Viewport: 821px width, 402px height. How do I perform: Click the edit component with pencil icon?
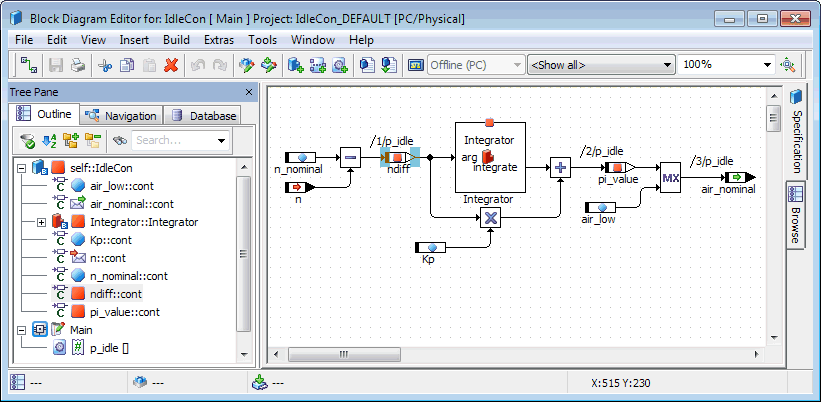point(247,65)
